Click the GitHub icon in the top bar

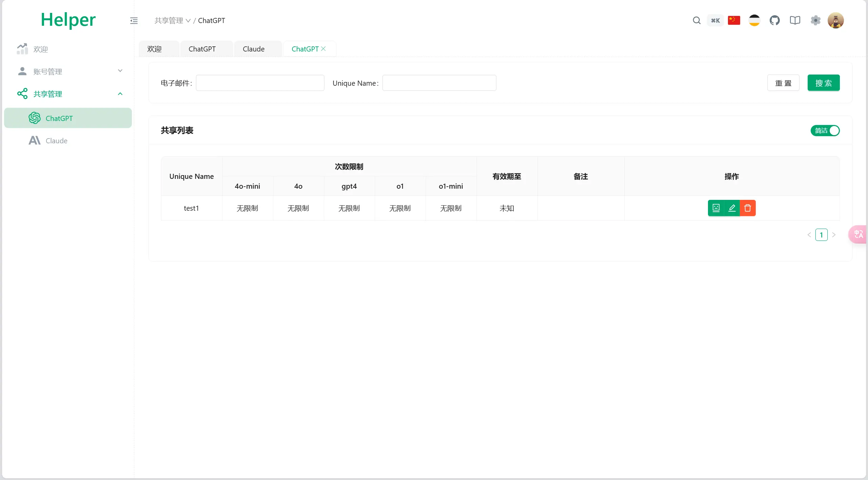tap(774, 20)
